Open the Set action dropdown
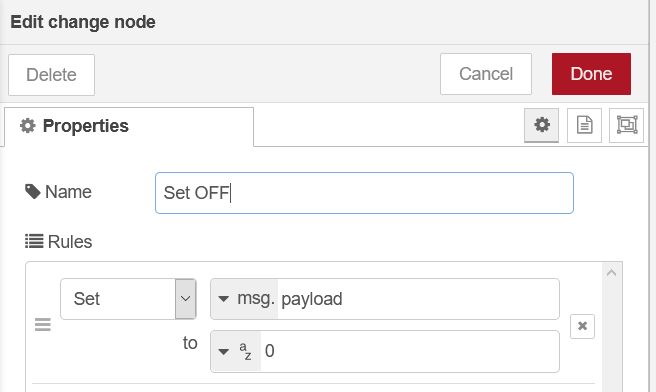This screenshot has width=656, height=392. pos(128,299)
